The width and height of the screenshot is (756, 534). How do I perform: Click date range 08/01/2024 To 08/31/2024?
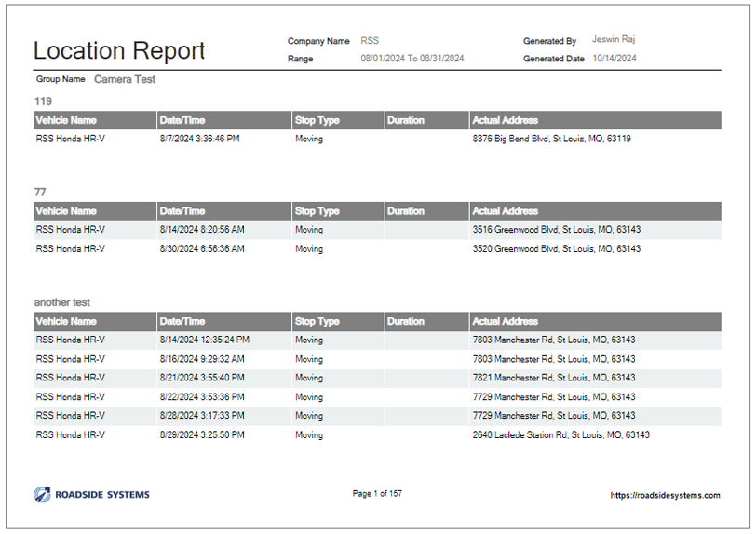click(412, 59)
